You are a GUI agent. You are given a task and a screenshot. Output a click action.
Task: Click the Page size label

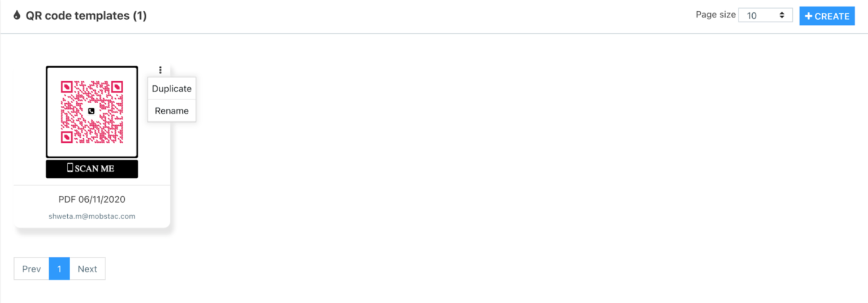715,15
